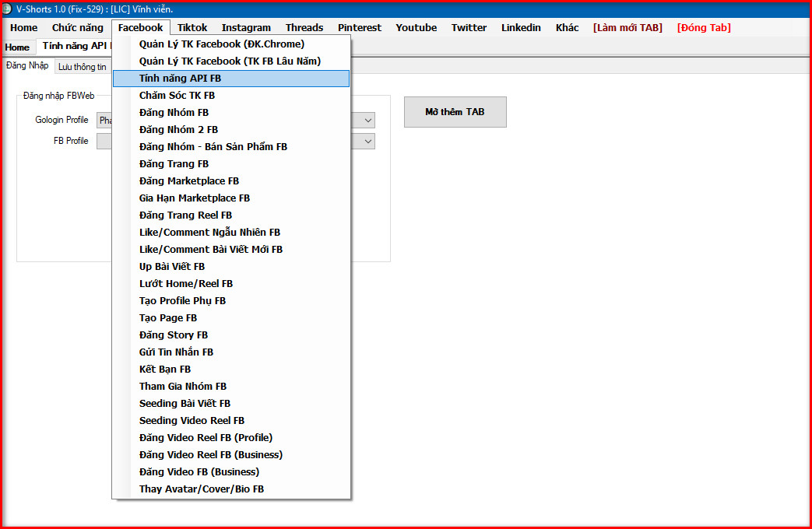Choose Tạo Page FB

coord(231,317)
